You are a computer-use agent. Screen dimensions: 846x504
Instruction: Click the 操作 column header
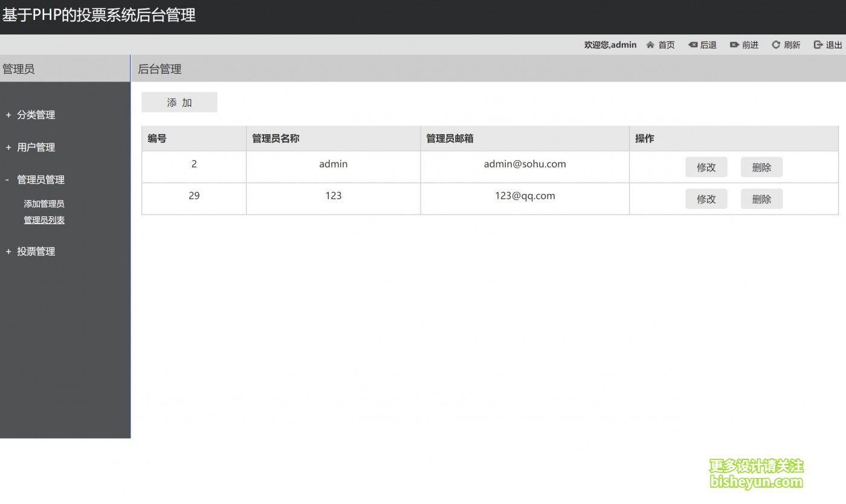[x=734, y=138]
